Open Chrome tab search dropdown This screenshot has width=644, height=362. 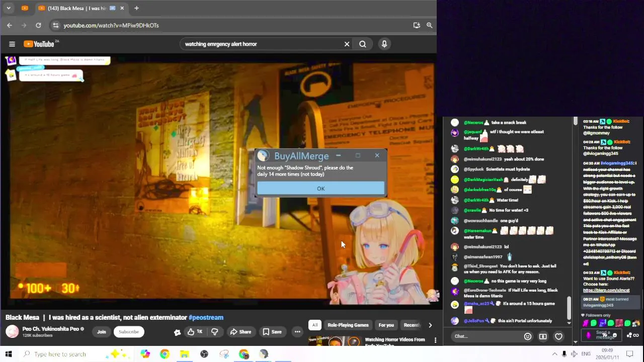[9, 8]
